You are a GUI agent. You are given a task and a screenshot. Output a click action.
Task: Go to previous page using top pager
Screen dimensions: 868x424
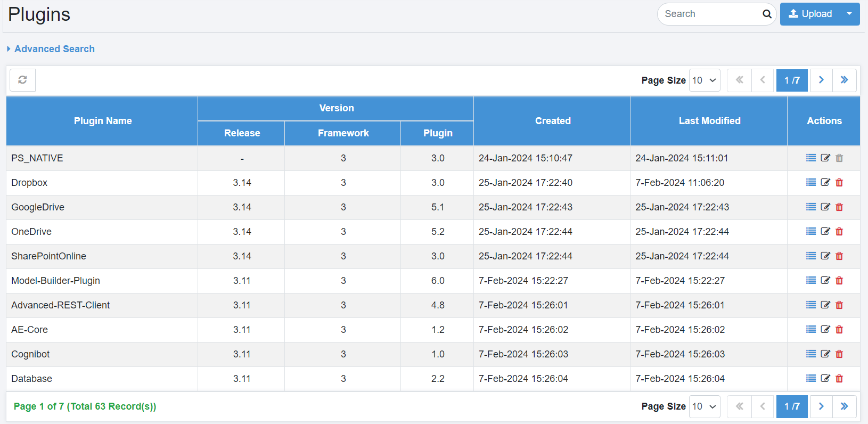(763, 80)
